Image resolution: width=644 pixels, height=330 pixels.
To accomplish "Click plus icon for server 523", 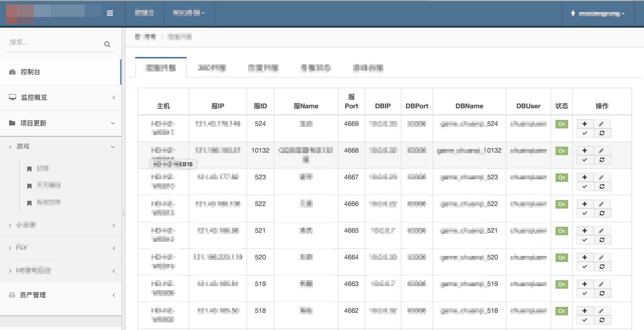I will coord(585,177).
